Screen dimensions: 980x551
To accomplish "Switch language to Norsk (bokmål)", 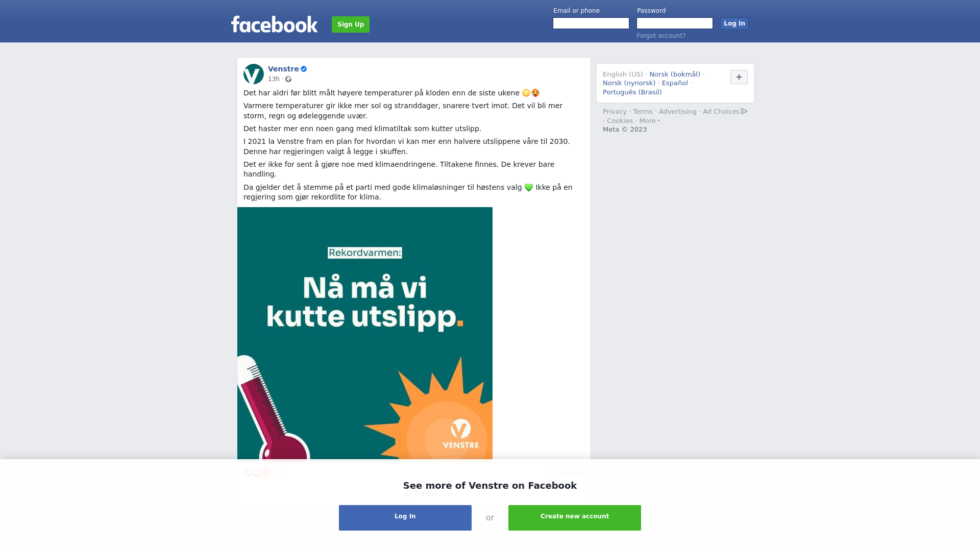I will click(x=675, y=74).
